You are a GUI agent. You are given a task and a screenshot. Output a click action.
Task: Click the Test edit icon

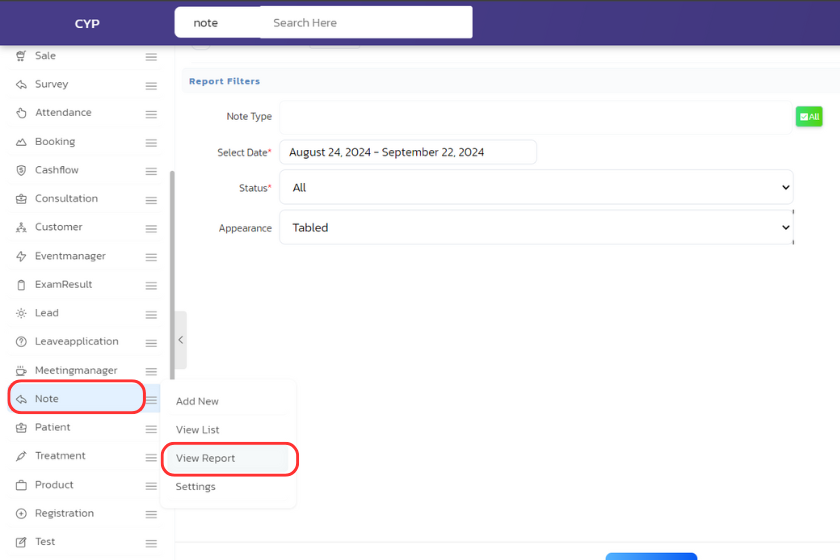pyautogui.click(x=21, y=542)
